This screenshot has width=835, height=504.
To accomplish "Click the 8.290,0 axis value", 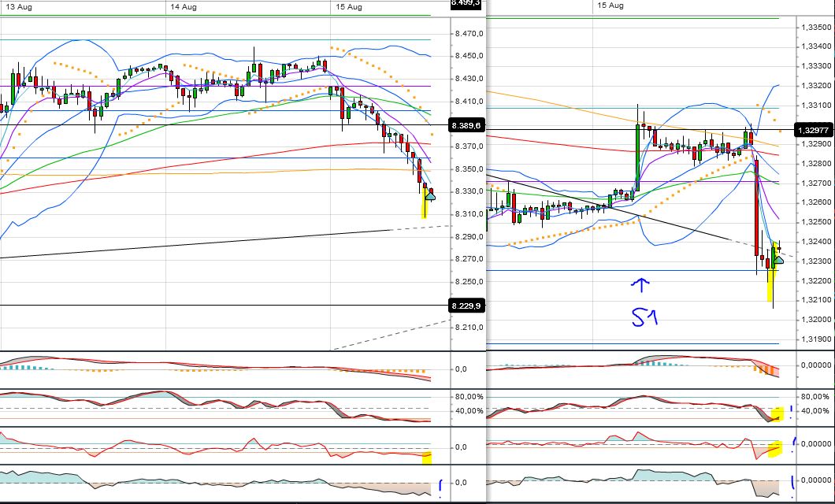I will coord(469,237).
